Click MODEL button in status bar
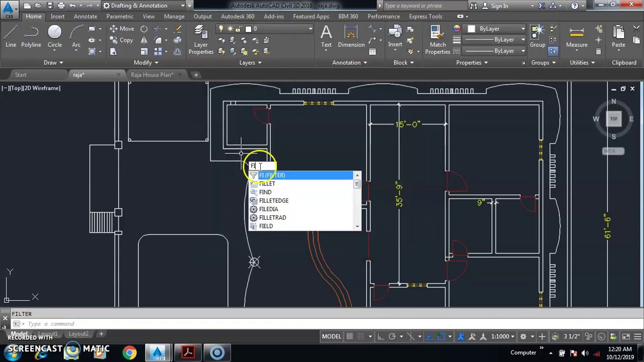Viewport: 644px width, 362px height. click(332, 336)
